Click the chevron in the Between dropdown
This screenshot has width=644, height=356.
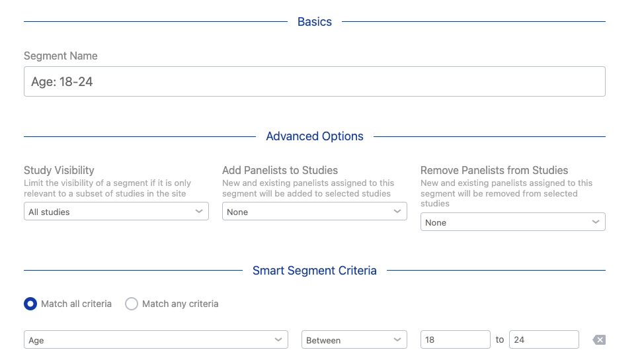397,339
